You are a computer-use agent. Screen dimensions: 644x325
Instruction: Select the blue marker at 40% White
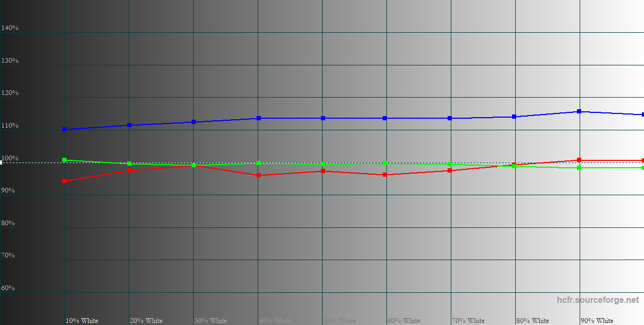click(259, 118)
